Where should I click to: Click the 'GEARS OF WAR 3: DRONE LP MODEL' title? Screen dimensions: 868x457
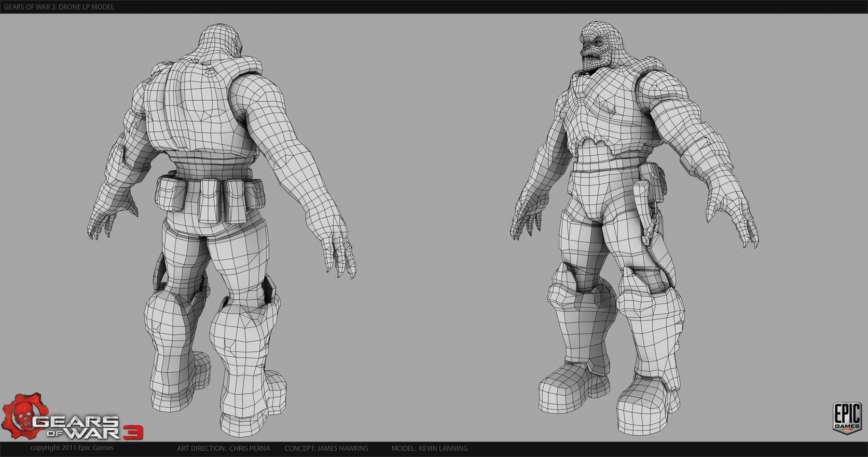(x=59, y=7)
